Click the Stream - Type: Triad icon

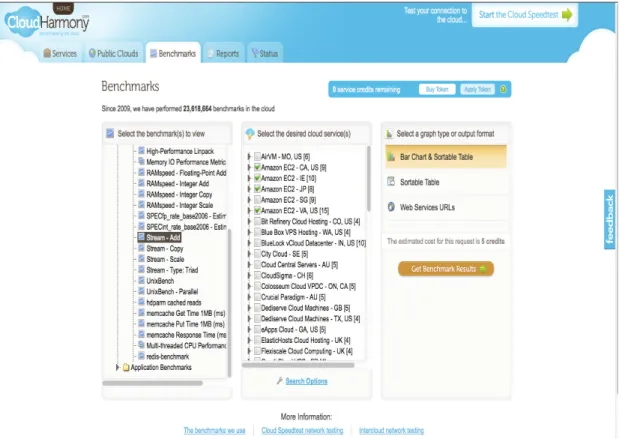pos(141,270)
